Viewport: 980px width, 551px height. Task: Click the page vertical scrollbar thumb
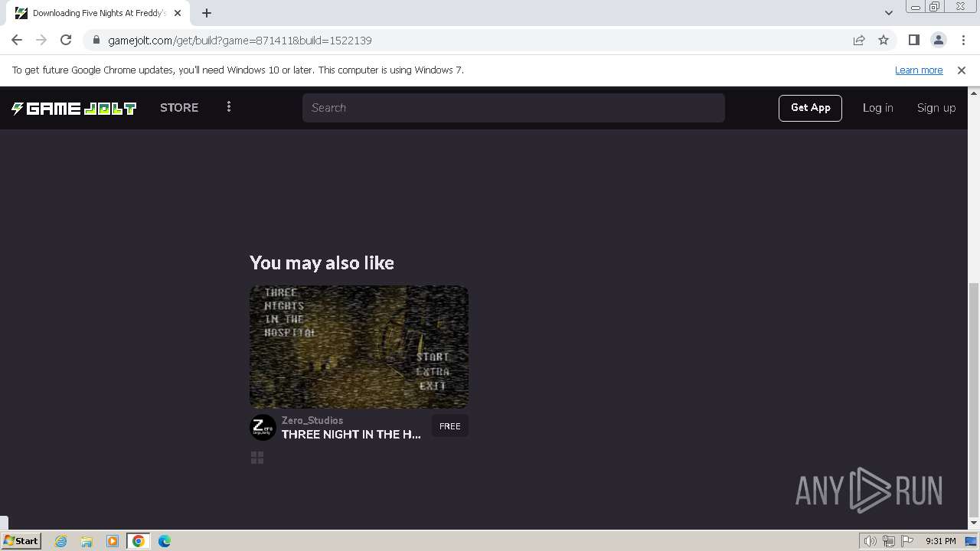tap(974, 399)
